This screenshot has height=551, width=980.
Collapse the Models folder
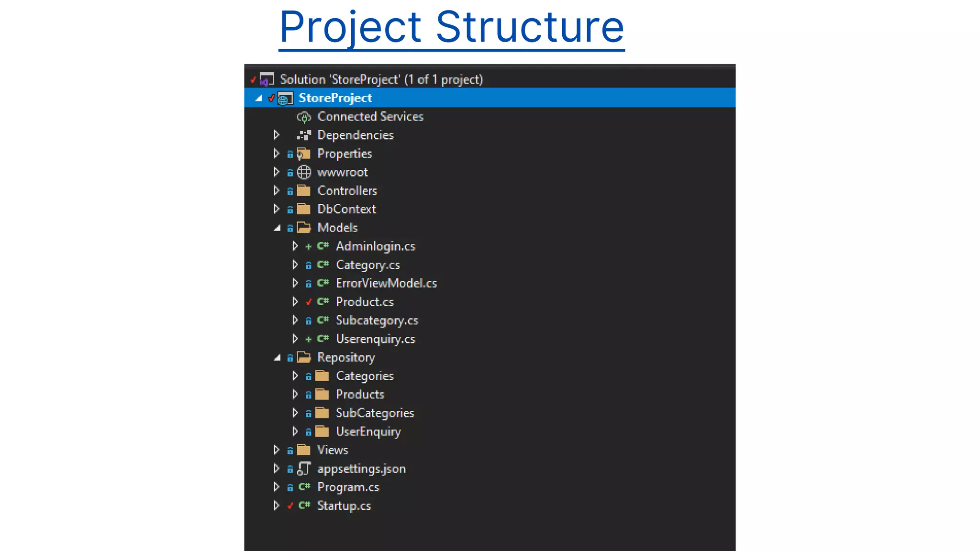pos(277,228)
